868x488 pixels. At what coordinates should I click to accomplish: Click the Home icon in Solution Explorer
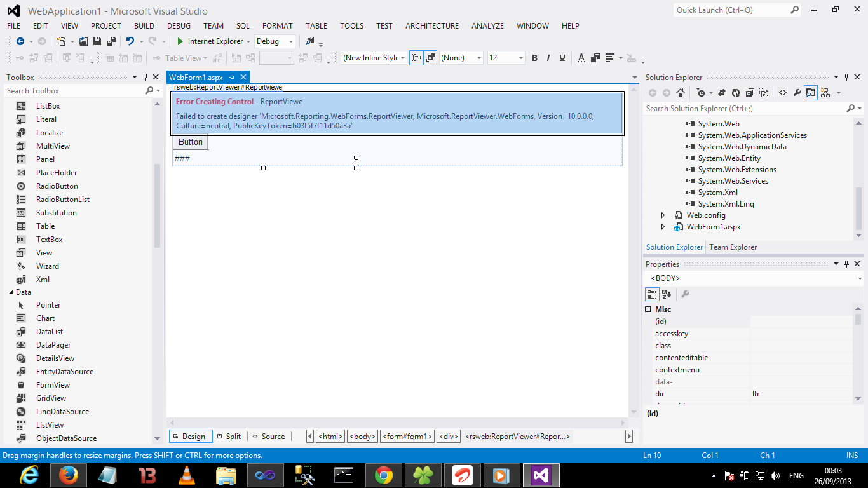[681, 93]
